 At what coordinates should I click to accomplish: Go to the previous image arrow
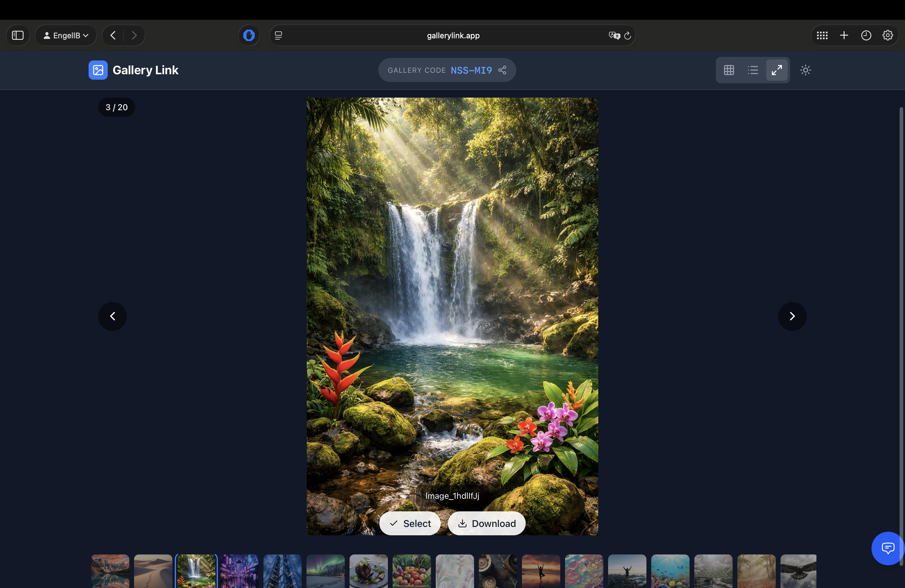113,316
